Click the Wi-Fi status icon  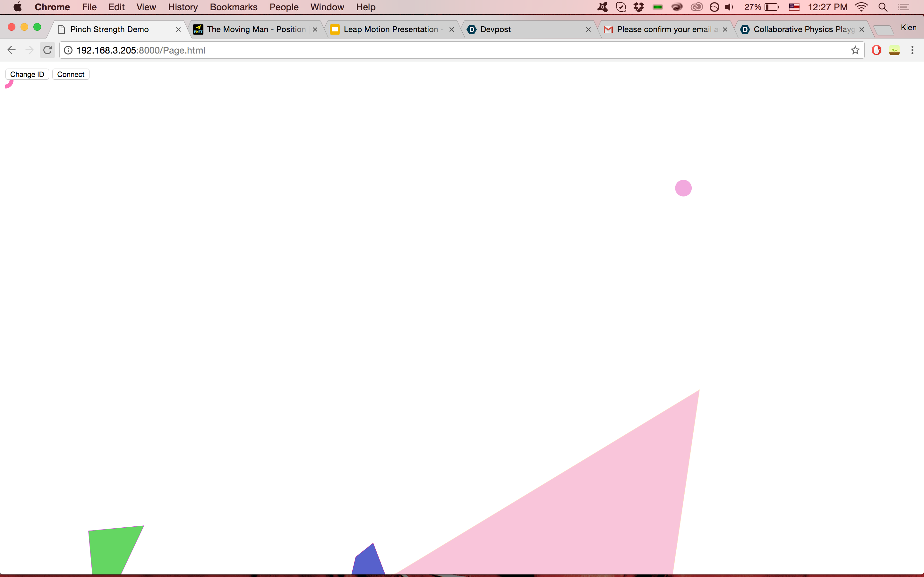[861, 7]
